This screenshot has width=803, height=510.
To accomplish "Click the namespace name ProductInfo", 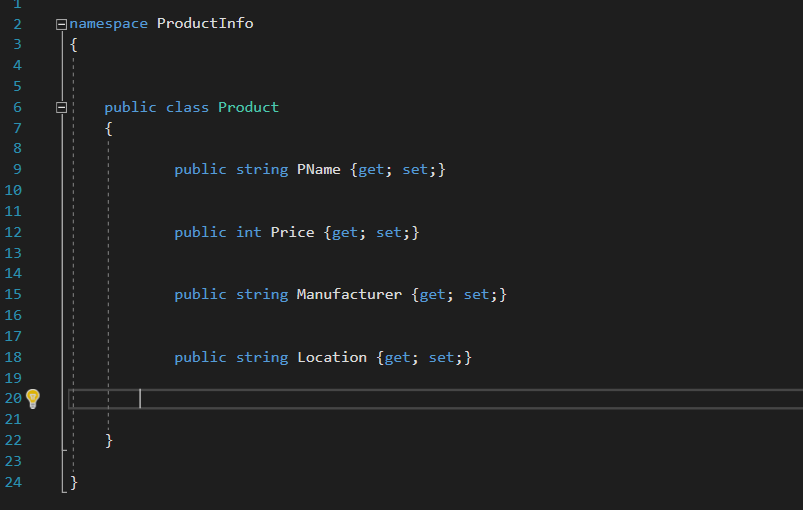I will coord(205,24).
